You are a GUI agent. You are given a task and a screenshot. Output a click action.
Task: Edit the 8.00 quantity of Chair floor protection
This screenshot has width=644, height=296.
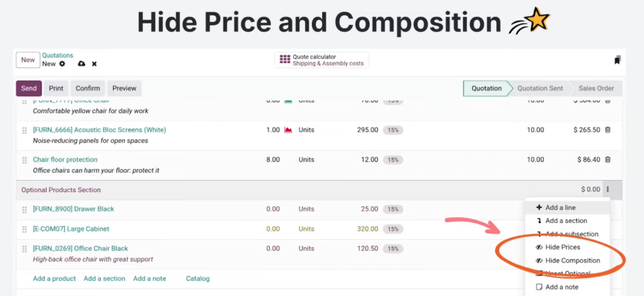point(273,159)
